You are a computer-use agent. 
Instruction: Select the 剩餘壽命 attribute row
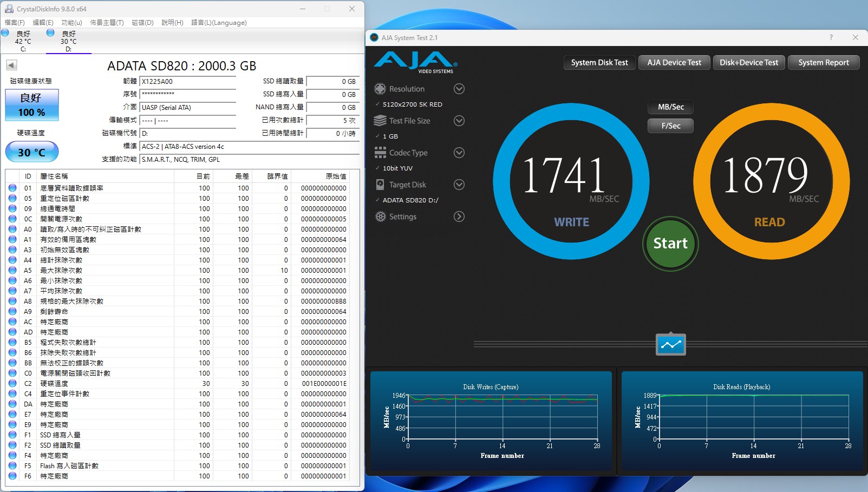[x=177, y=311]
